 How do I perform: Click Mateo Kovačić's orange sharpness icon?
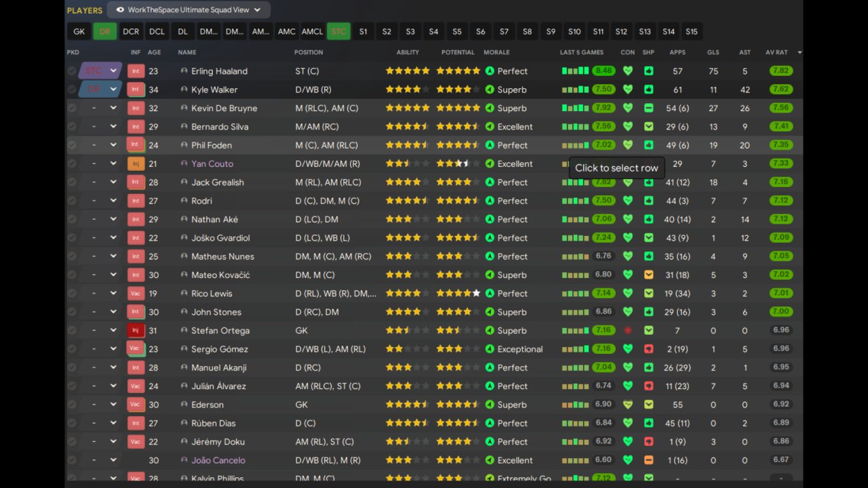click(x=649, y=275)
